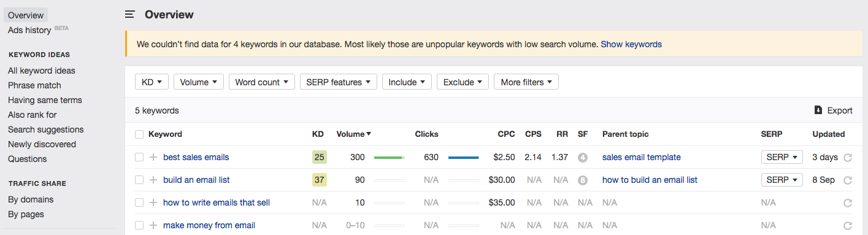Screen dimensions: 868x235
Task: Open the Include filter dropdown
Action: click(x=407, y=82)
